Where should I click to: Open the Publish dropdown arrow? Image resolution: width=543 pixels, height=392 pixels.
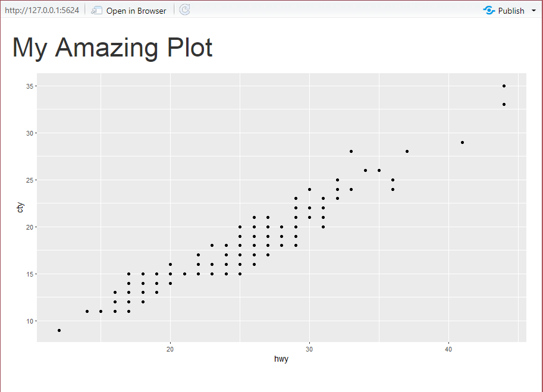pyautogui.click(x=533, y=11)
